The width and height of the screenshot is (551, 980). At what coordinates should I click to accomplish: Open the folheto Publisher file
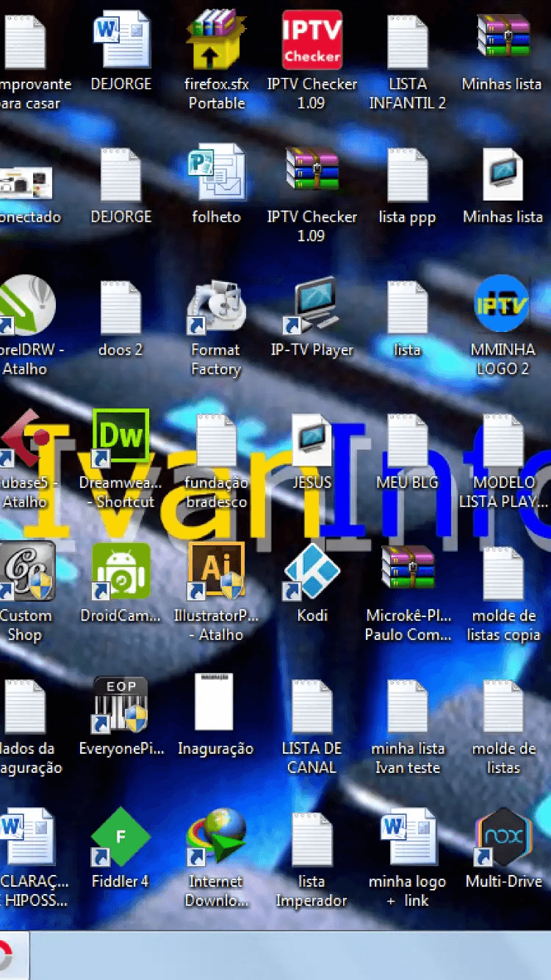(x=217, y=173)
